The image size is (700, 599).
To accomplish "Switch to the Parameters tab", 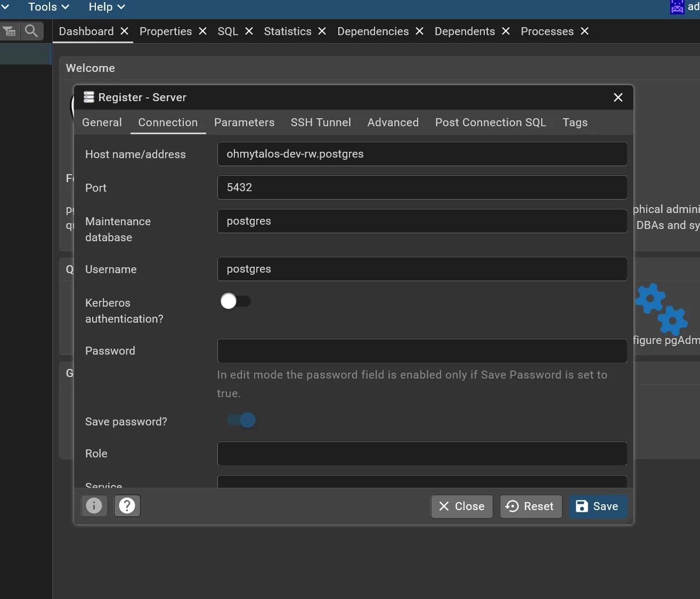I will [x=244, y=122].
